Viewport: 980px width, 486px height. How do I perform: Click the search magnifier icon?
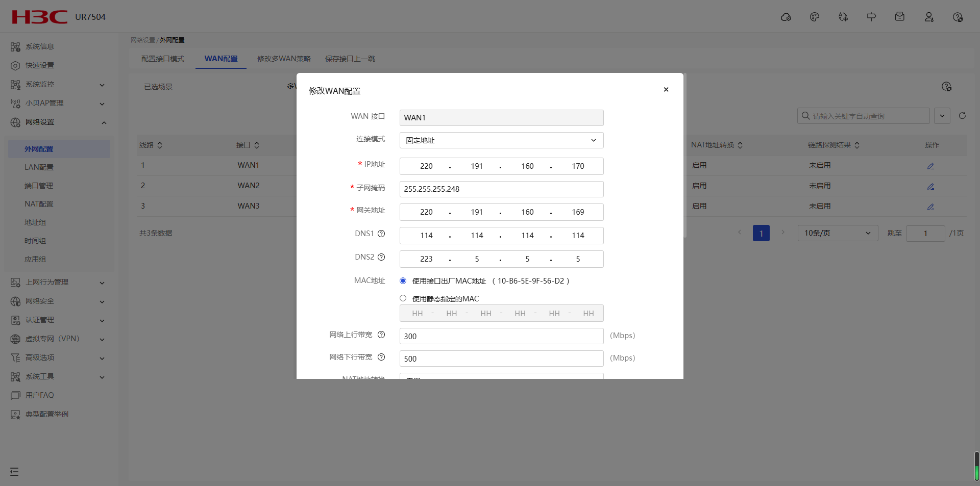[x=805, y=116]
